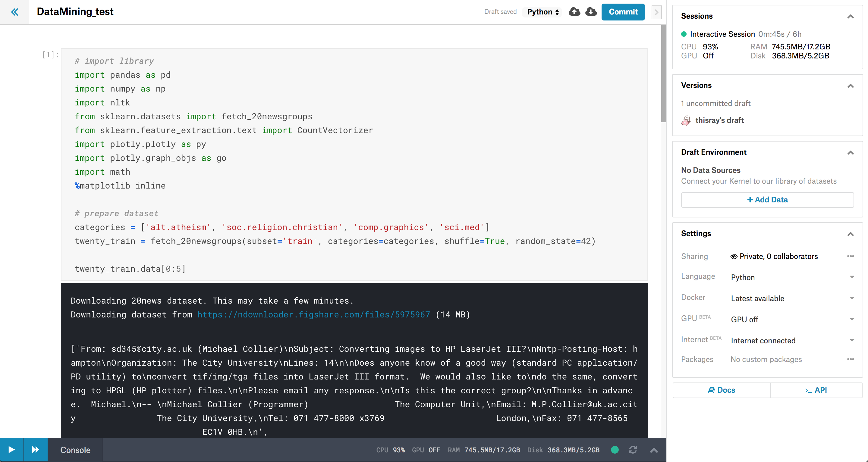
Task: Open the API link
Action: tap(816, 390)
